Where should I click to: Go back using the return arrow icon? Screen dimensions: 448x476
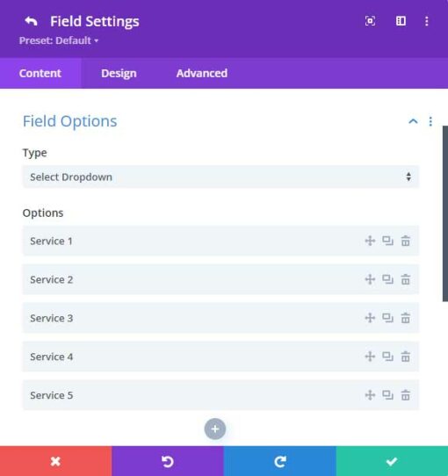31,21
